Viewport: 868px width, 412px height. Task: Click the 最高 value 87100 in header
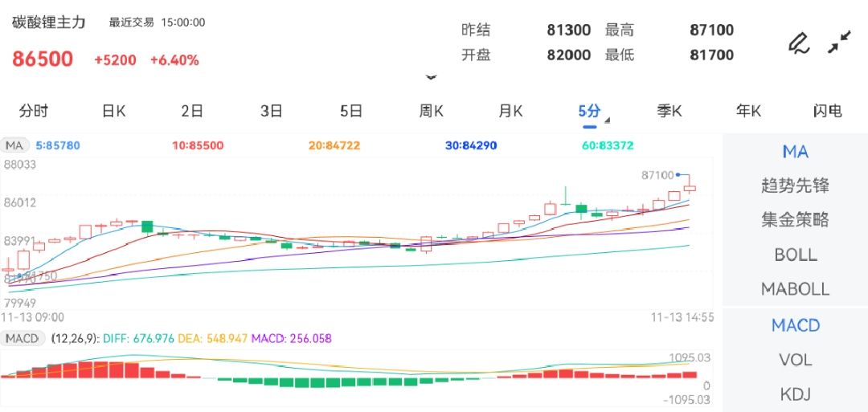(x=712, y=30)
